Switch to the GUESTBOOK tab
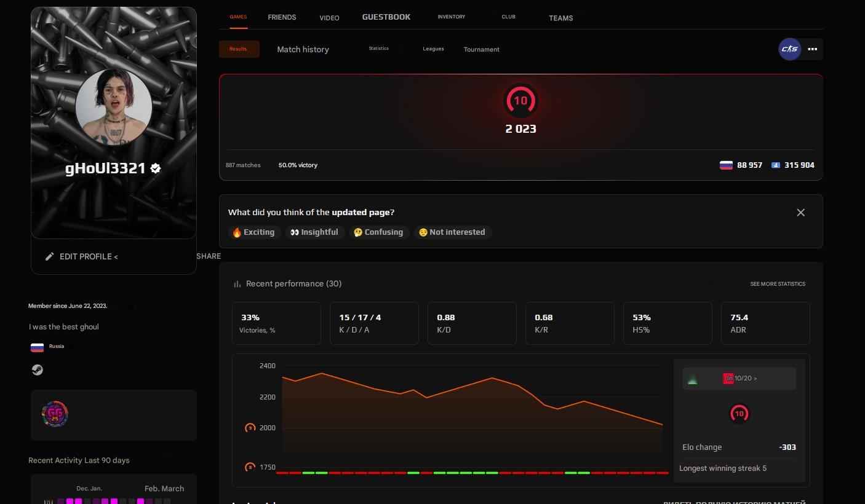This screenshot has height=504, width=865. pyautogui.click(x=386, y=17)
